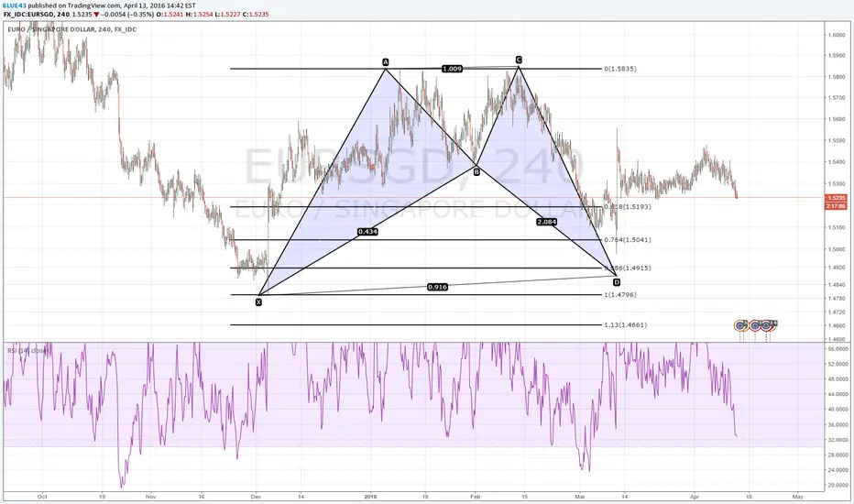Viewport: 854px width, 504px height.
Task: Click the Feb label on time axis
Action: coord(475,497)
